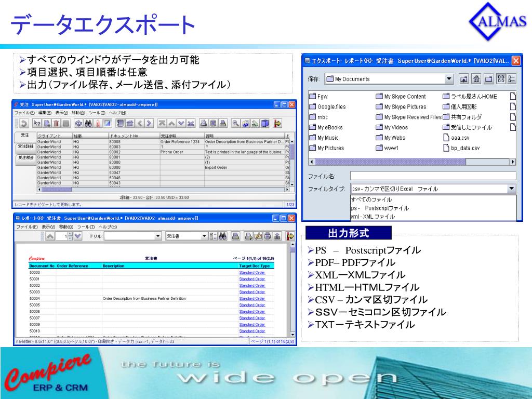This screenshot has height=399, width=532.
Task: Open ファイル menu in 受注 window
Action: [24, 113]
